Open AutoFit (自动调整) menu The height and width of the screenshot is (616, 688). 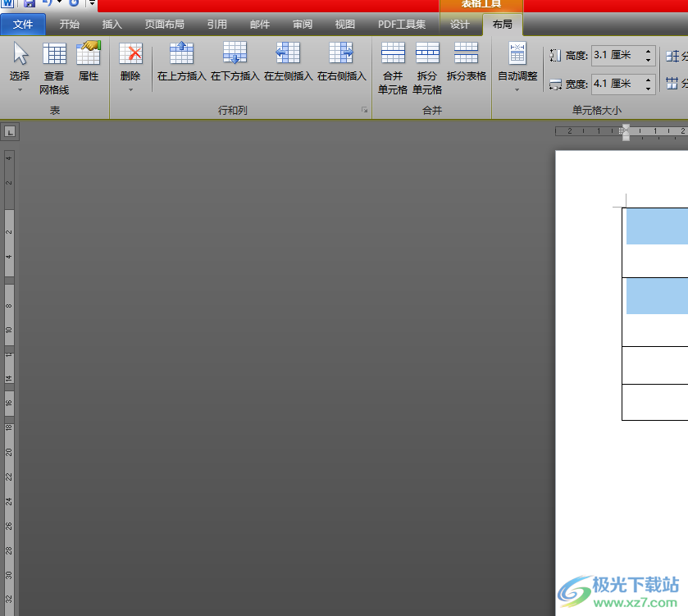pos(517,66)
